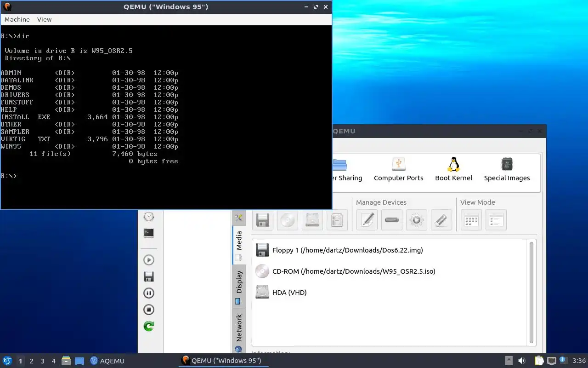
Task: Open Machine menu in QEMU window
Action: (x=17, y=19)
